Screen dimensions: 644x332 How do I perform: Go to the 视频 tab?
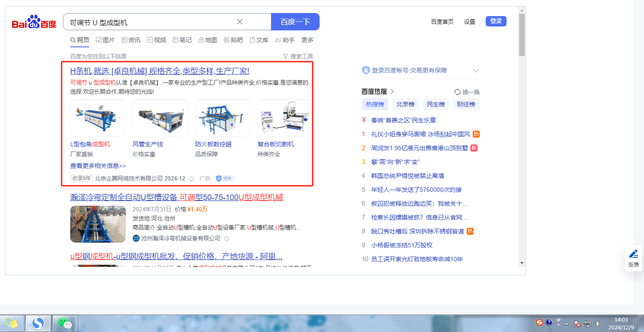click(x=157, y=40)
